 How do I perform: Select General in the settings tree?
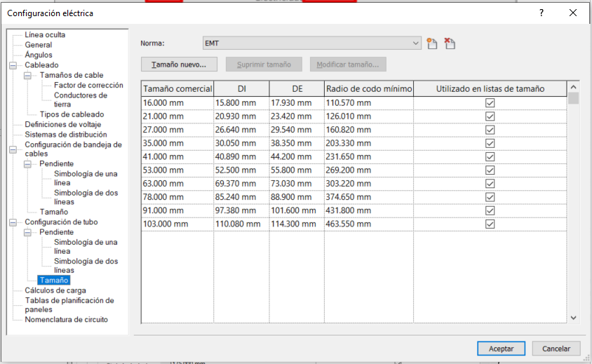pos(38,45)
